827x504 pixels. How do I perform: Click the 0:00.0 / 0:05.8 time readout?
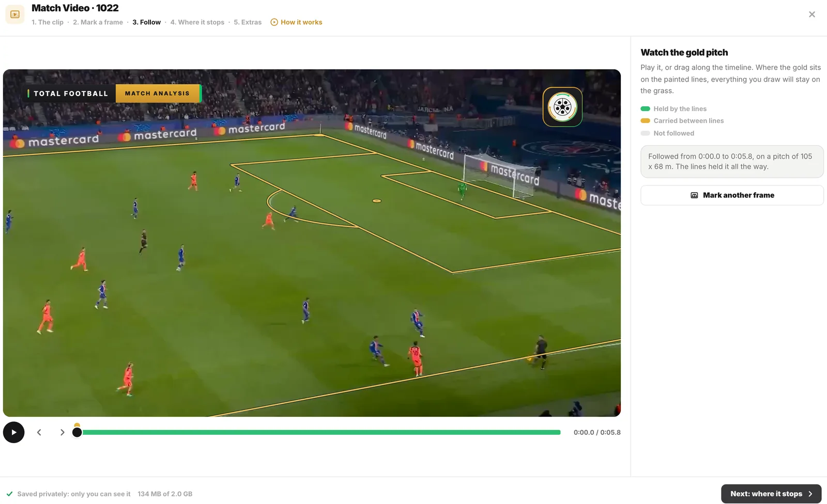click(597, 432)
